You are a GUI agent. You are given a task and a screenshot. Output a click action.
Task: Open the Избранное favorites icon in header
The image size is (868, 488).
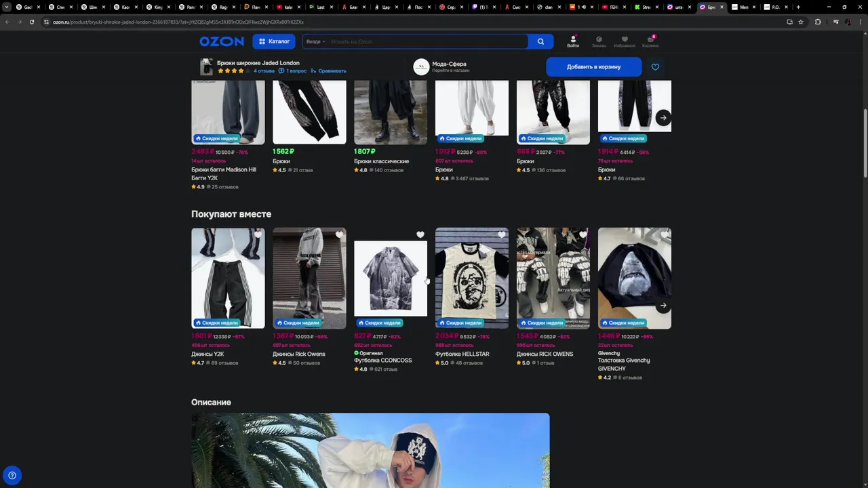(625, 41)
